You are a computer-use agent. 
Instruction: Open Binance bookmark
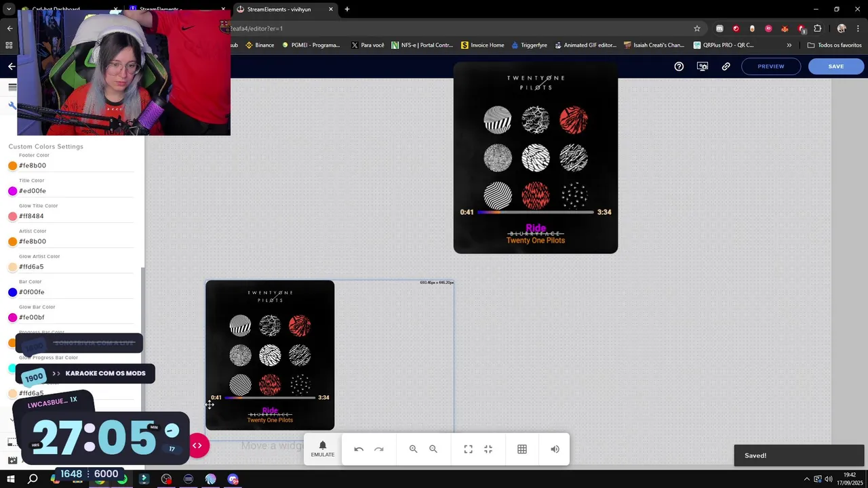coord(260,45)
